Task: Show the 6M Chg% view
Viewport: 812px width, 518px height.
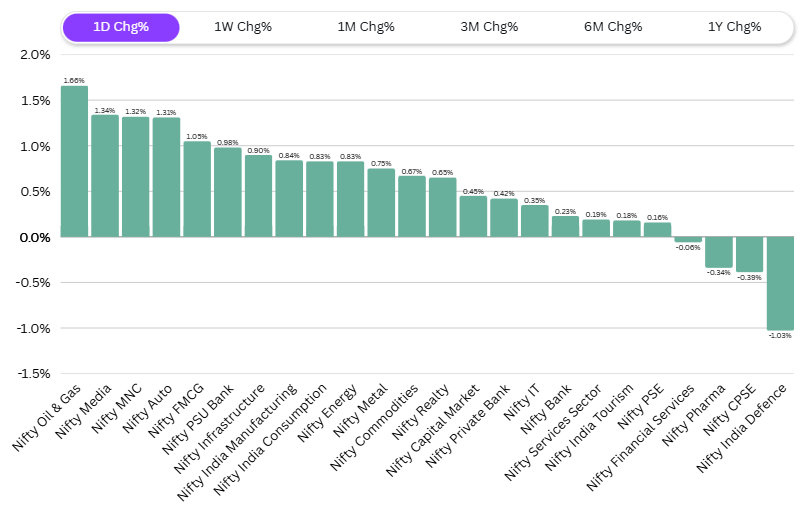Action: click(x=613, y=27)
